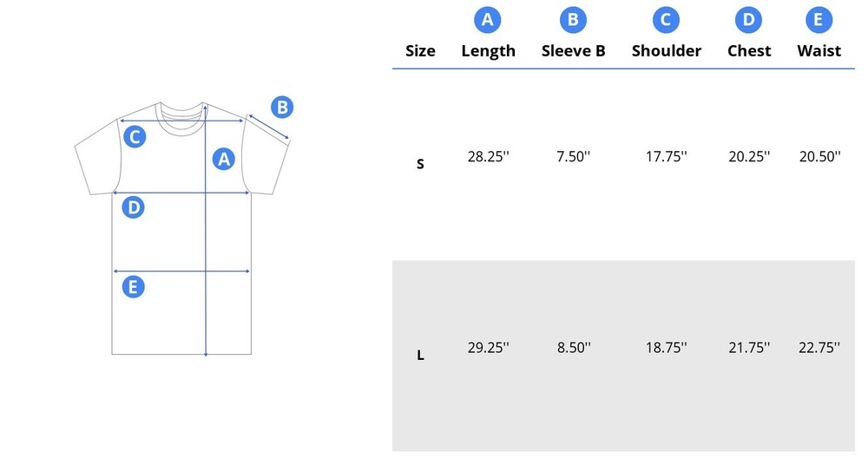Click the C shoulder marker on the shirt diagram
Screen dimensions: 868x458
(x=134, y=136)
